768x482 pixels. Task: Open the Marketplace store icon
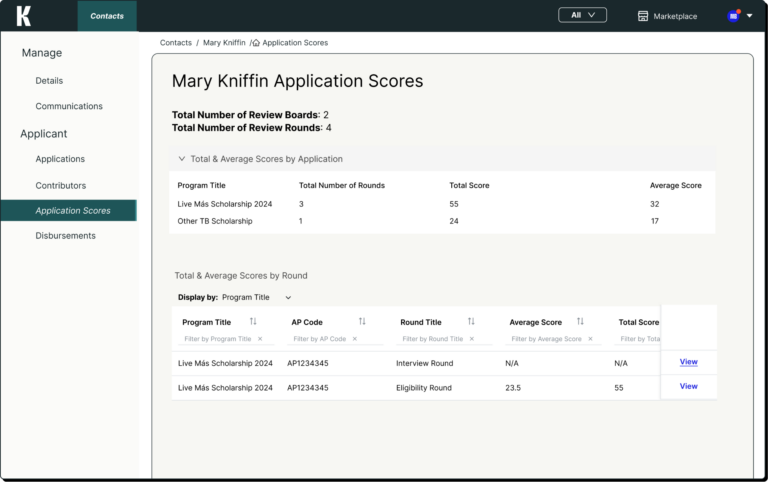coord(643,16)
